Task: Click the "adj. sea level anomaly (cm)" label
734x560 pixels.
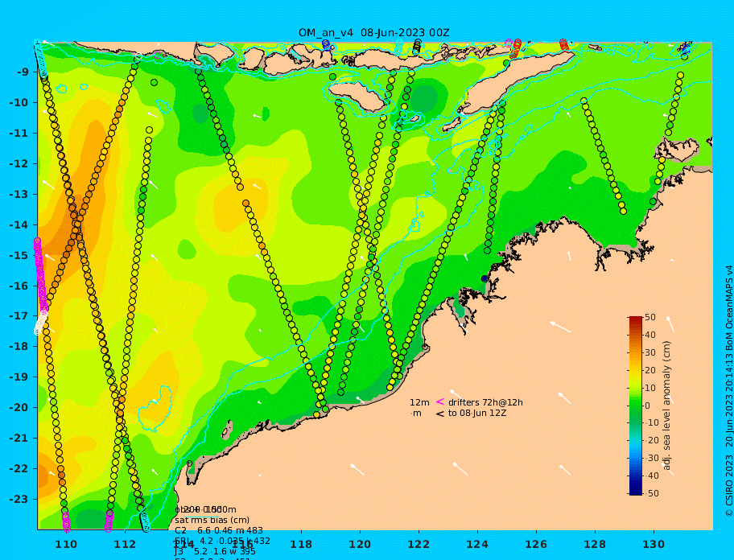Action: click(666, 406)
